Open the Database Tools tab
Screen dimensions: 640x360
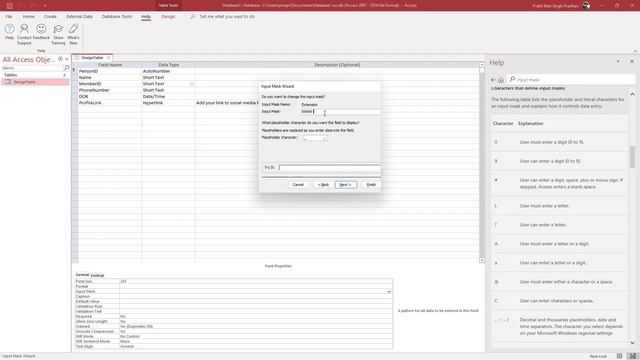click(x=117, y=17)
